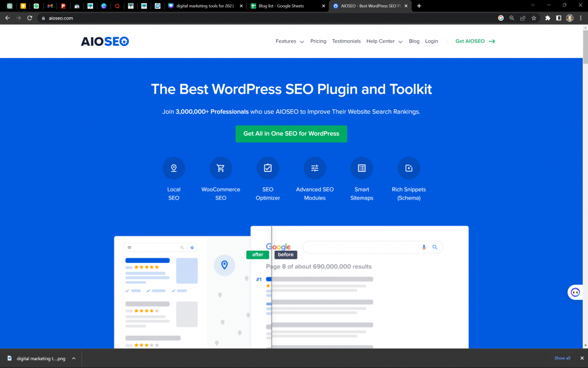Click the search magnifier in Google mockup
Viewport: 588px width, 368px height.
(435, 247)
